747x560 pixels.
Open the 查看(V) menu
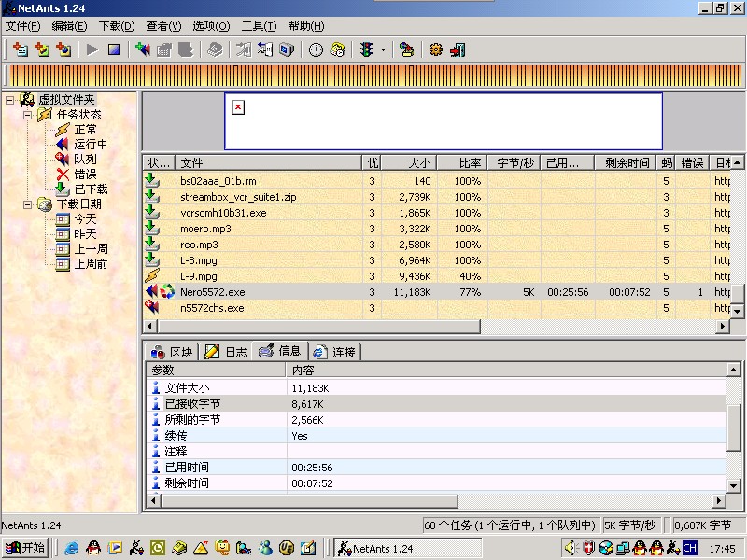point(164,26)
